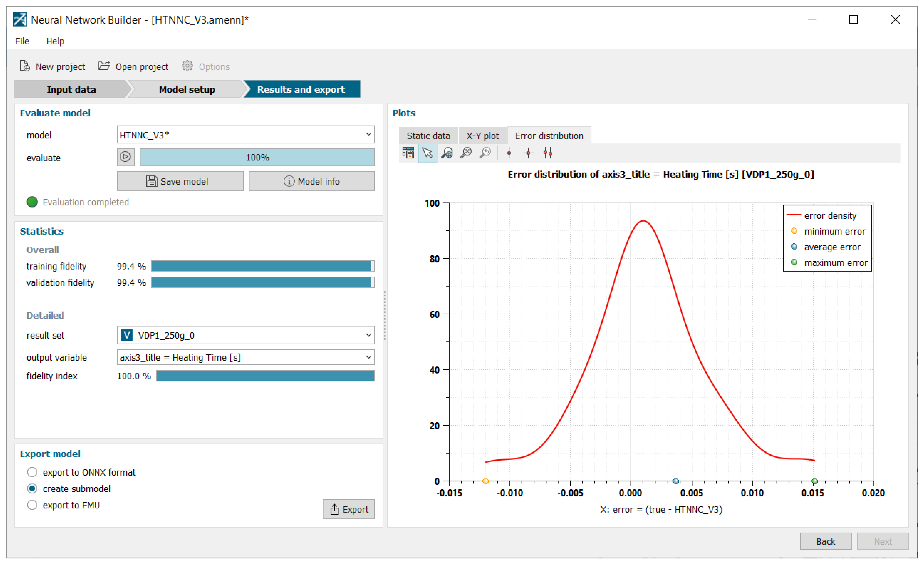Open the output variable Heating Time dropdown
Screen dimensions: 924x564
(x=245, y=357)
